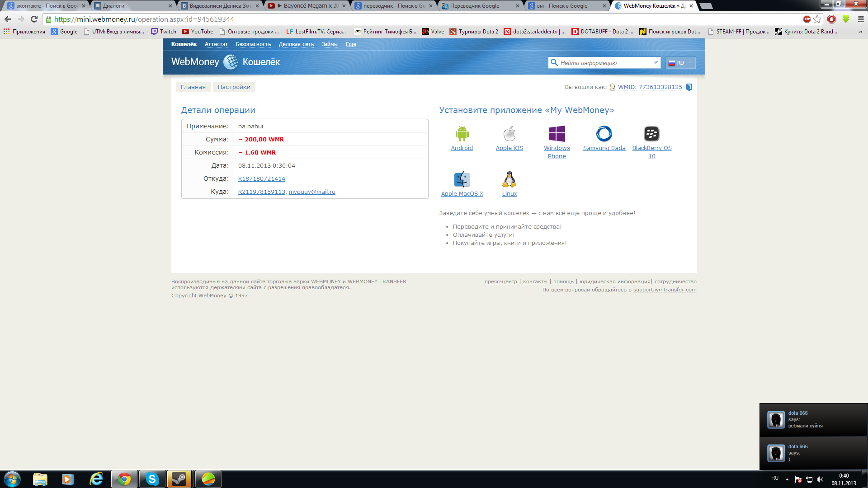Click the green download arrow extension

pyautogui.click(x=846, y=19)
